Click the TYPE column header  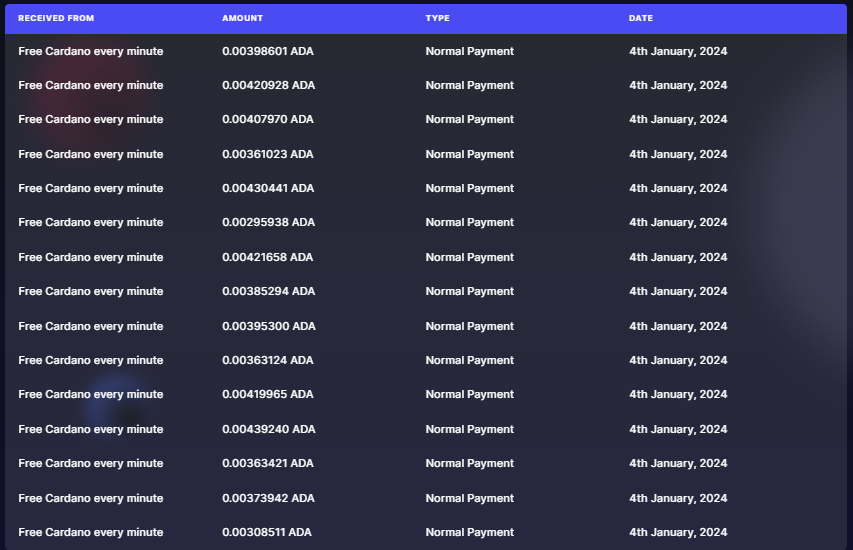437,18
